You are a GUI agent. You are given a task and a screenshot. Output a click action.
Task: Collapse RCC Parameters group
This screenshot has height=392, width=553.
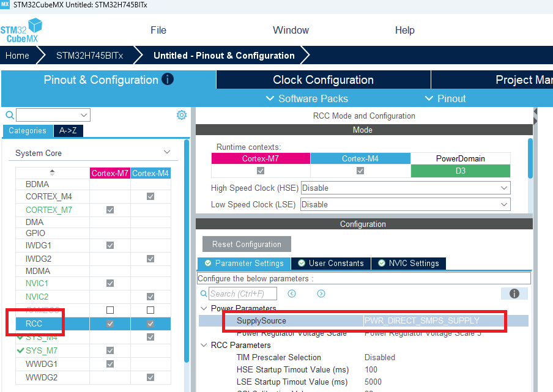[x=204, y=345]
